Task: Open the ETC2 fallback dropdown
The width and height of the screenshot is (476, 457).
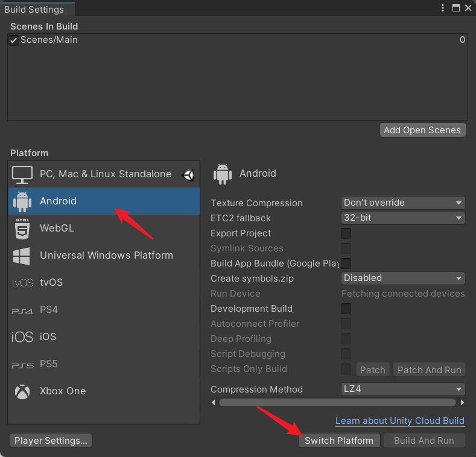Action: (403, 218)
